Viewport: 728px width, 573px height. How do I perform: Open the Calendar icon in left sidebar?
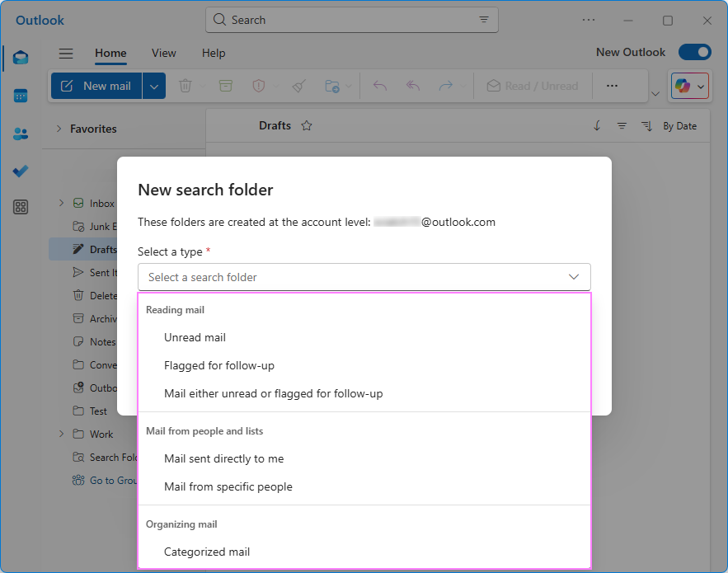click(21, 96)
